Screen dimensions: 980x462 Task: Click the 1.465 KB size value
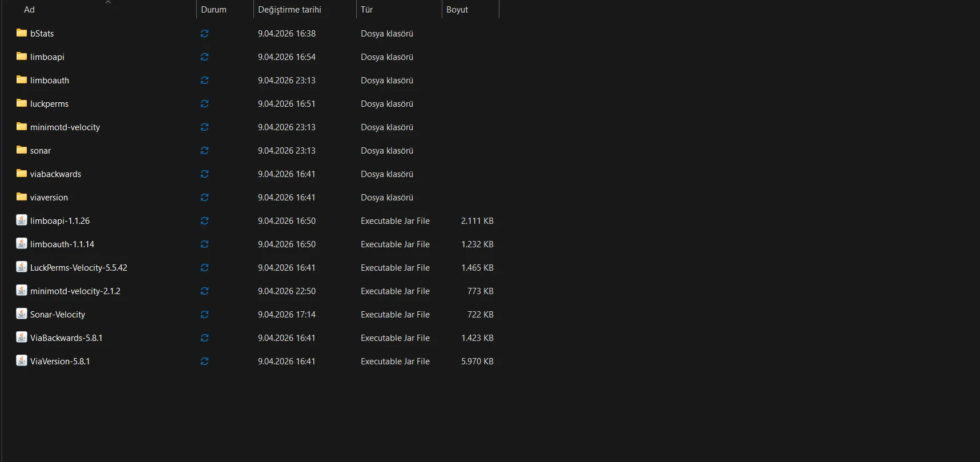tap(477, 268)
